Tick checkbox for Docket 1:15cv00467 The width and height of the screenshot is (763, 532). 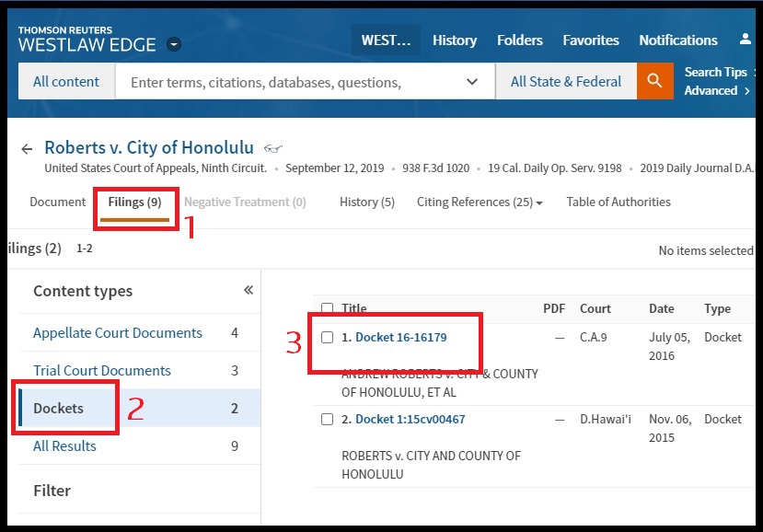coord(328,420)
